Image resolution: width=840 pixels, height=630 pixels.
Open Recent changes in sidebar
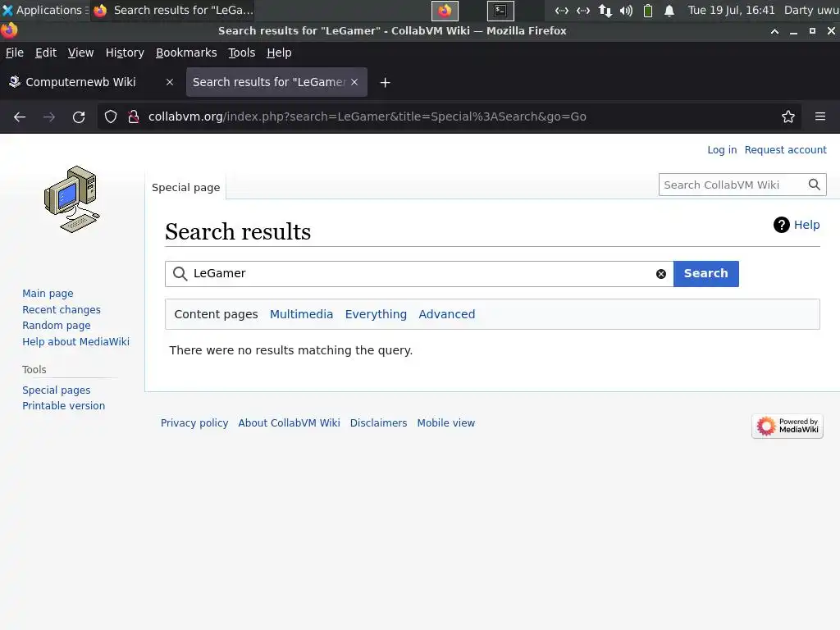coord(62,309)
